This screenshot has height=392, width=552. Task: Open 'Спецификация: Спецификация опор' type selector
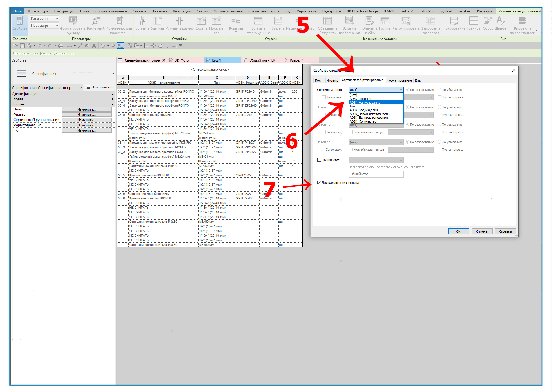coord(47,87)
